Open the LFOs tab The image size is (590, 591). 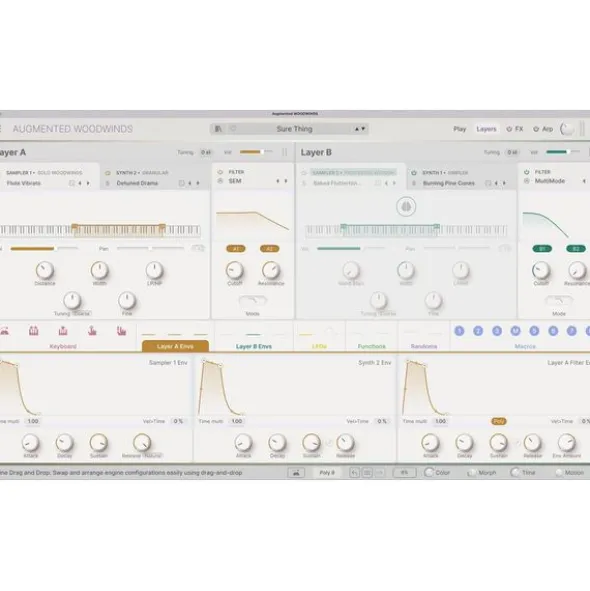(x=319, y=346)
